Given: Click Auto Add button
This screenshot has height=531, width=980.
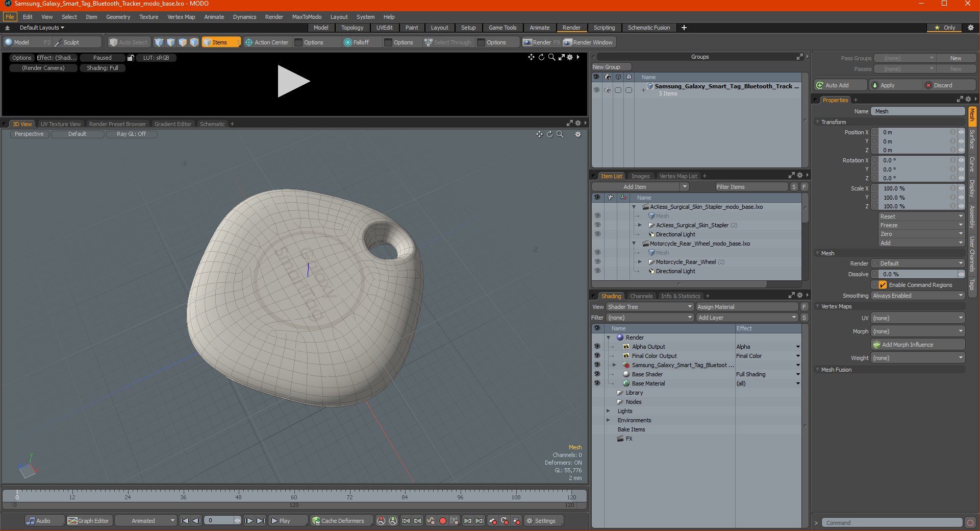Looking at the screenshot, I should coord(841,85).
